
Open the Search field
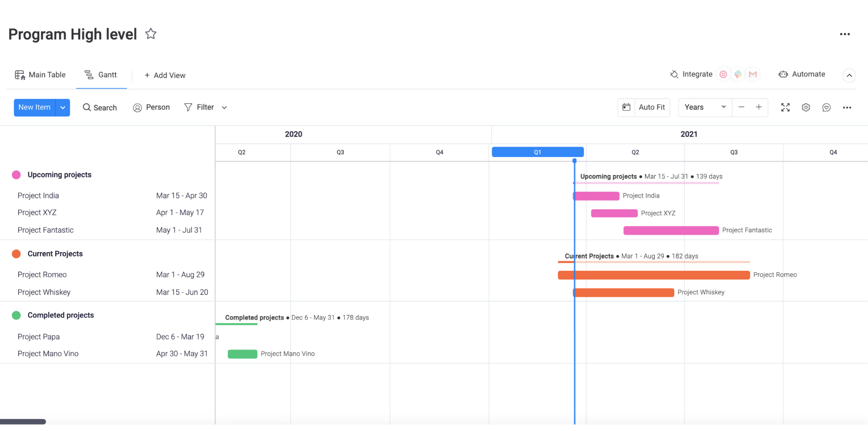point(100,107)
